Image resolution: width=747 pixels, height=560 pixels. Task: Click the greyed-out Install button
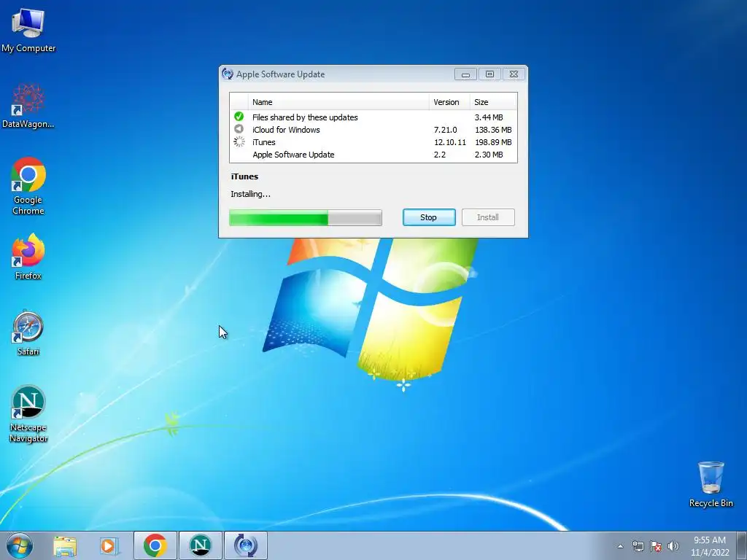(488, 217)
